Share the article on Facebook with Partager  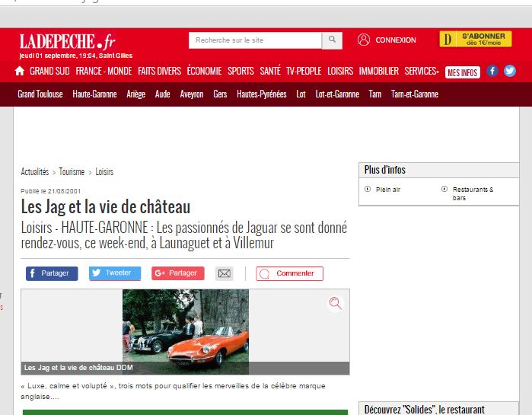pyautogui.click(x=52, y=273)
